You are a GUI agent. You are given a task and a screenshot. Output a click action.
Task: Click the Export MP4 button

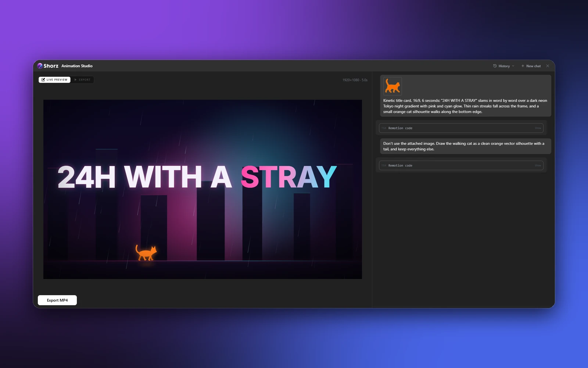click(57, 300)
